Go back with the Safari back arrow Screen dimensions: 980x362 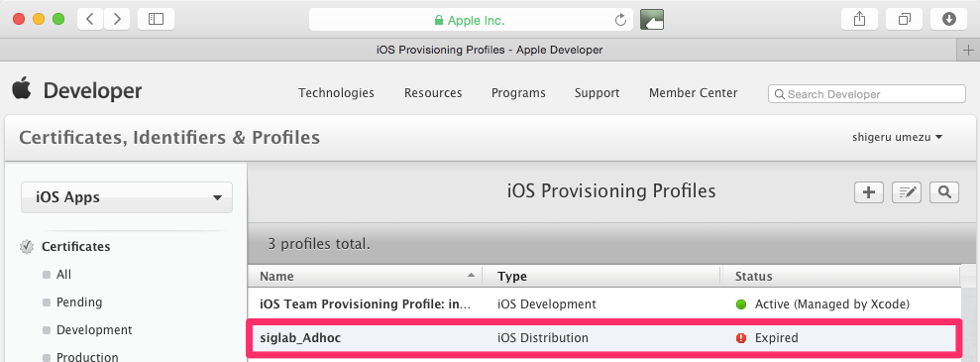(x=90, y=19)
